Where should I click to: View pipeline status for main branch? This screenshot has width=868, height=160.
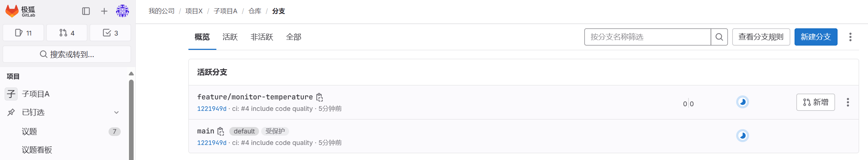742,136
